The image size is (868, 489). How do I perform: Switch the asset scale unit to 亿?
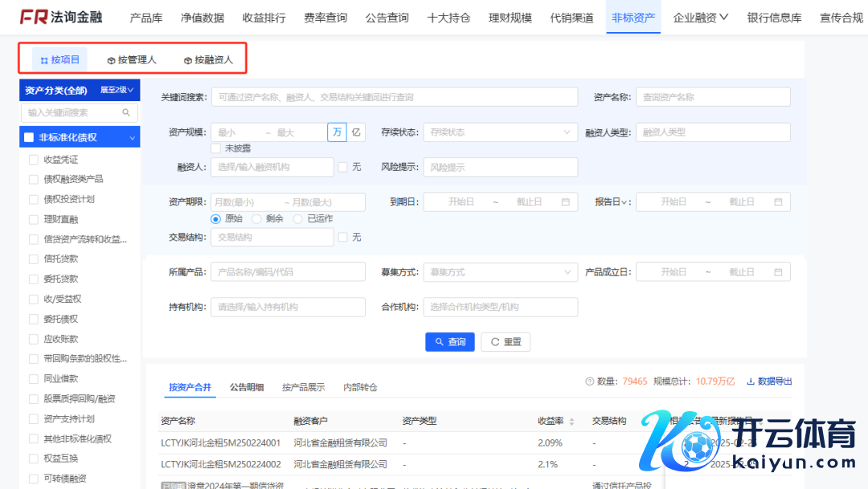(356, 132)
